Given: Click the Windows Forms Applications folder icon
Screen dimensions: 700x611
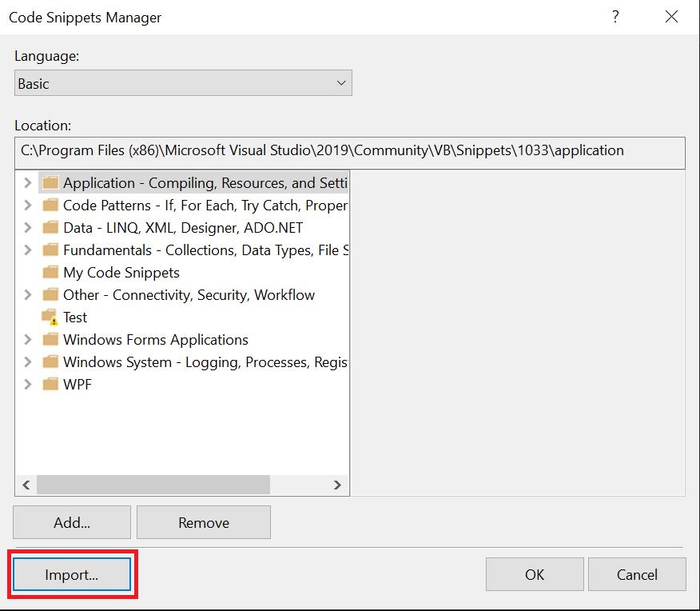Looking at the screenshot, I should pos(50,340).
